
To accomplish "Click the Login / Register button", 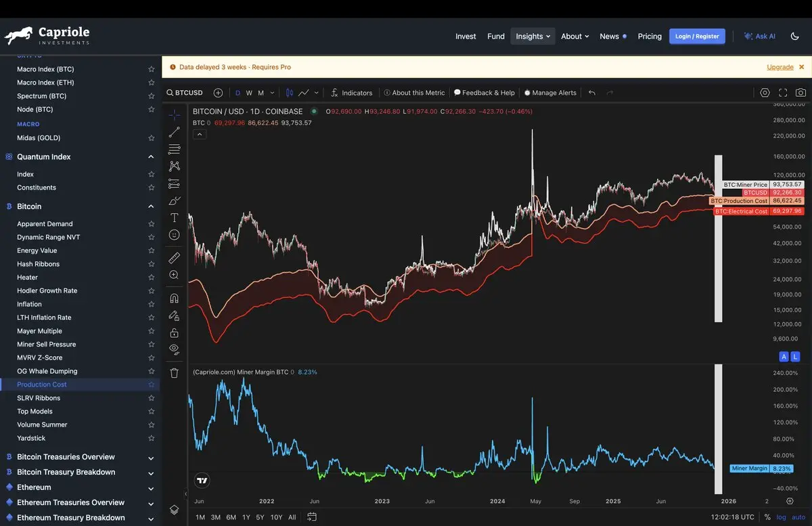I will pyautogui.click(x=697, y=37).
